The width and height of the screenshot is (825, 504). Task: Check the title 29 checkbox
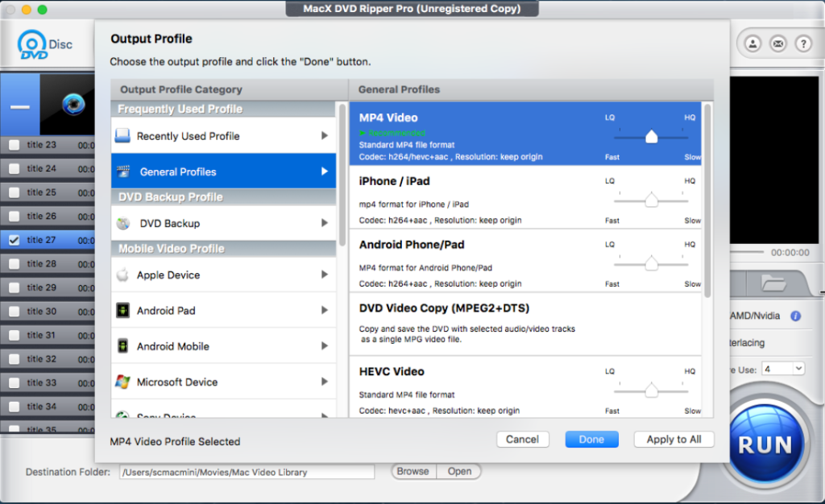click(15, 287)
